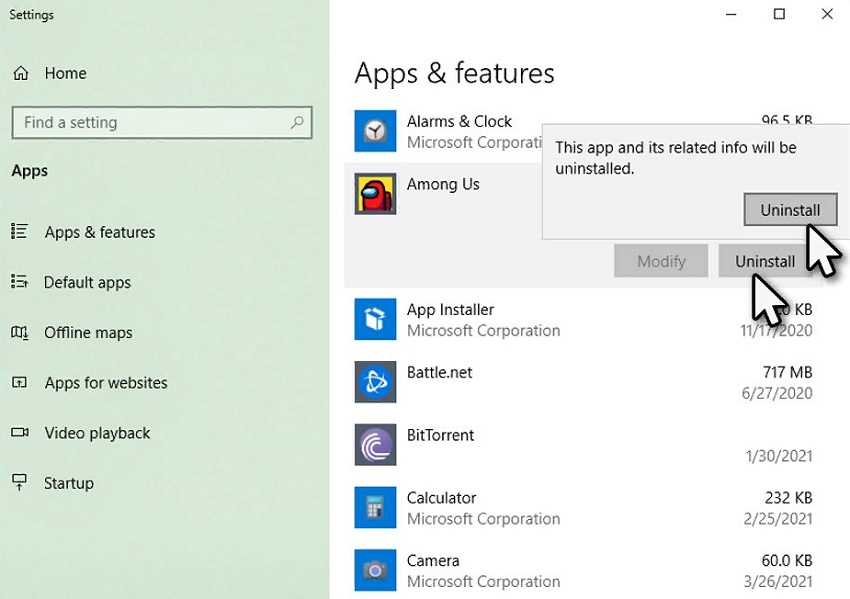Click the Battle.net app icon

coord(375,382)
